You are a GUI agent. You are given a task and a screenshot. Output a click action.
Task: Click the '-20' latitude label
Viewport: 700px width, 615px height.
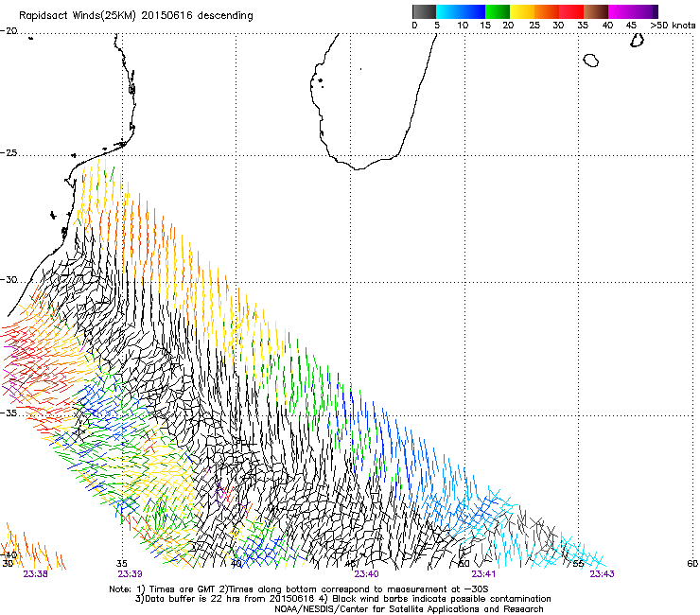(9, 31)
